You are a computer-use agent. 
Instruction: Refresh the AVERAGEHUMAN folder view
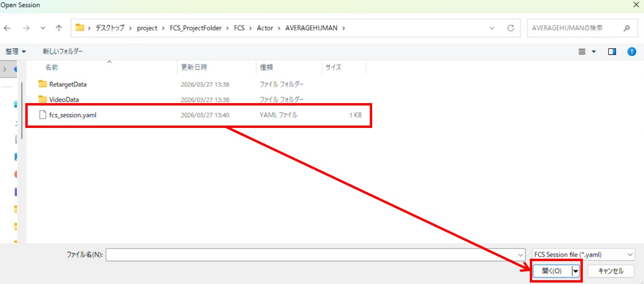point(511,28)
